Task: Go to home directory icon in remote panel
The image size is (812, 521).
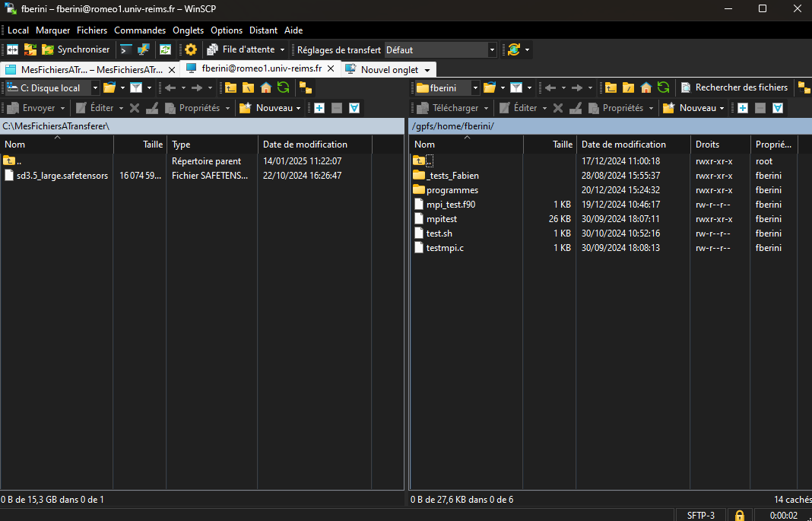Action: coord(645,88)
